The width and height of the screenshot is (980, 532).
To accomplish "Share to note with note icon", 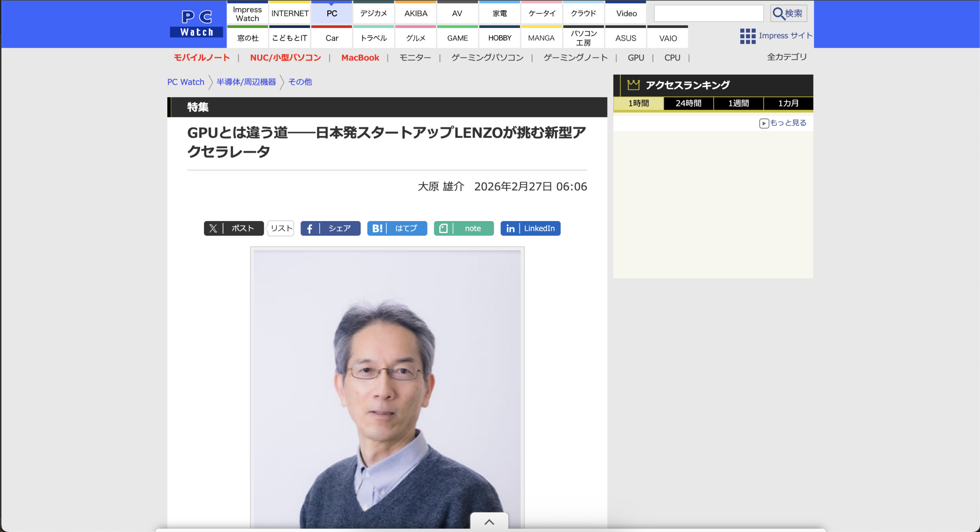I will [443, 228].
